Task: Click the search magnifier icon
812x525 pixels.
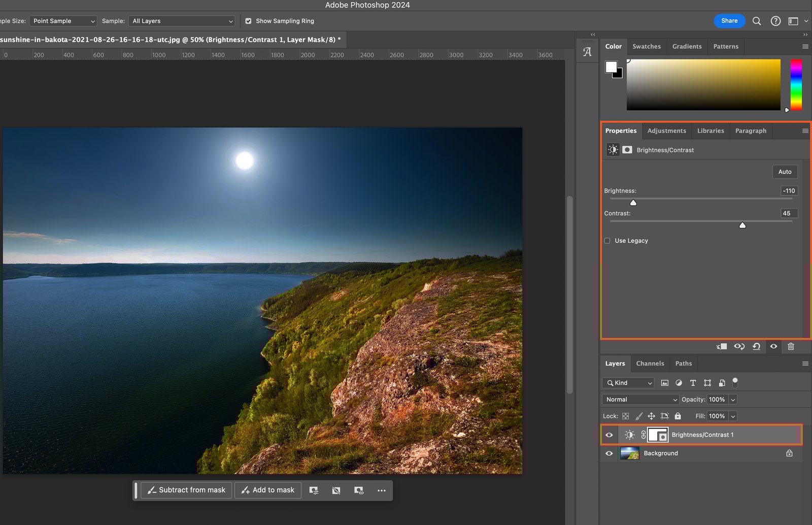Action: (x=756, y=21)
